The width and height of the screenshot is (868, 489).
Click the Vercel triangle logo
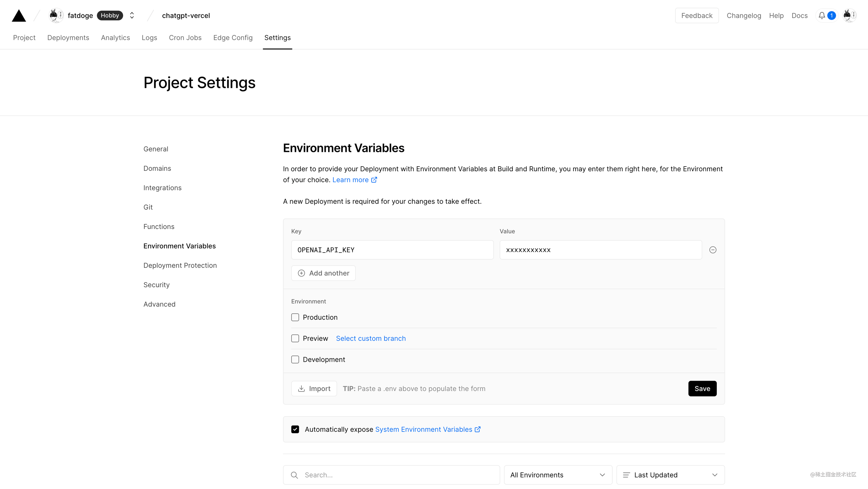(x=19, y=16)
